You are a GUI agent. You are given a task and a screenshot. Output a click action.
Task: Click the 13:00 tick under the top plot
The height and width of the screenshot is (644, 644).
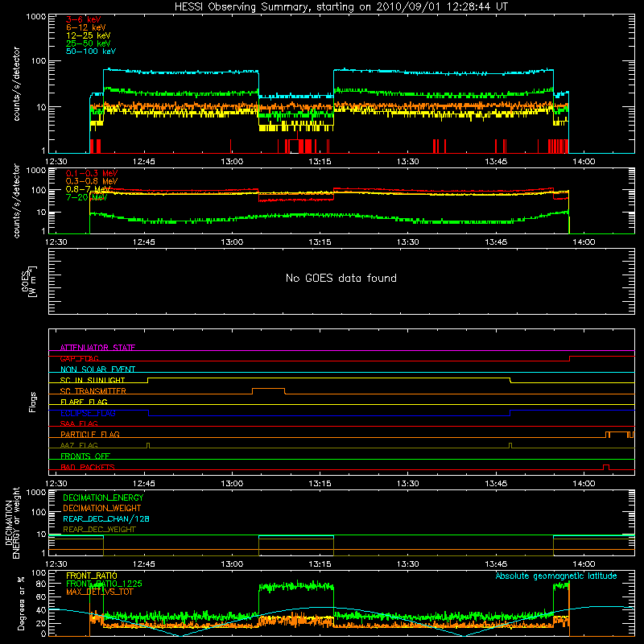click(x=232, y=162)
